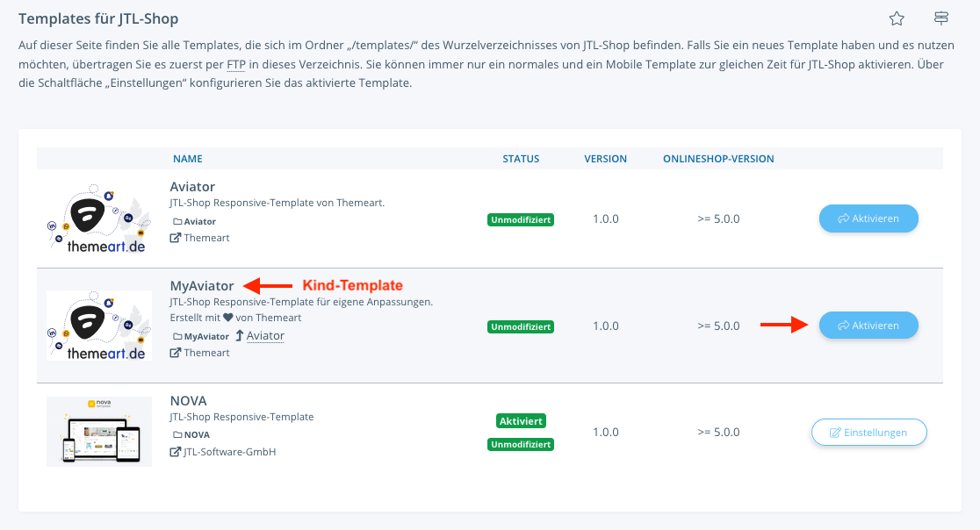
Task: Click the MyAviator themeart.de thumbnail
Action: [x=99, y=326]
